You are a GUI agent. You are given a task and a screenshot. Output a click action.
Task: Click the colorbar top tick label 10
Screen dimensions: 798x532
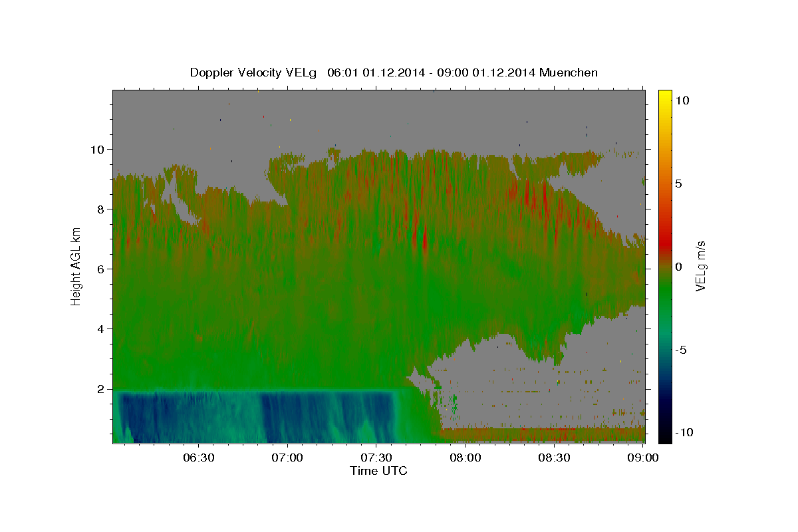(x=682, y=100)
